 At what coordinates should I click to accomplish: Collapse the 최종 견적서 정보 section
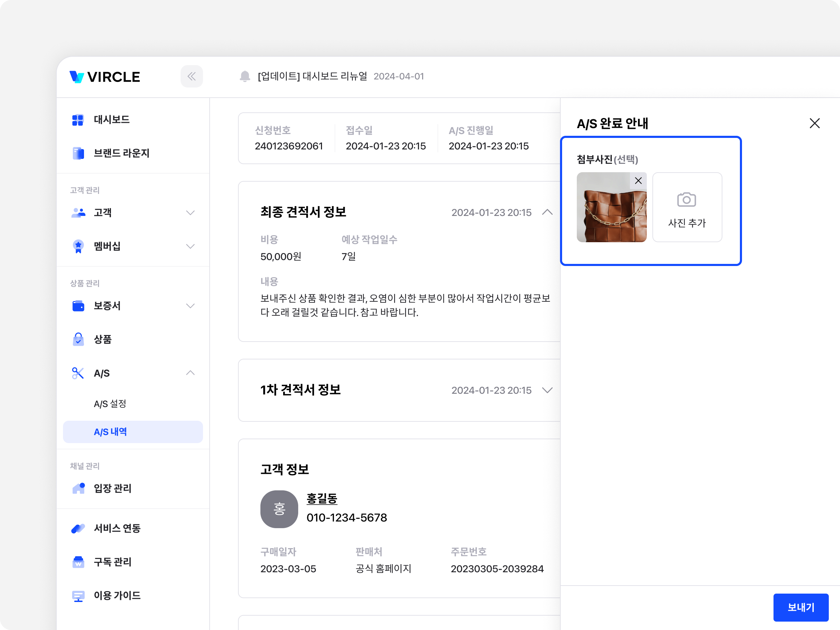[547, 212]
